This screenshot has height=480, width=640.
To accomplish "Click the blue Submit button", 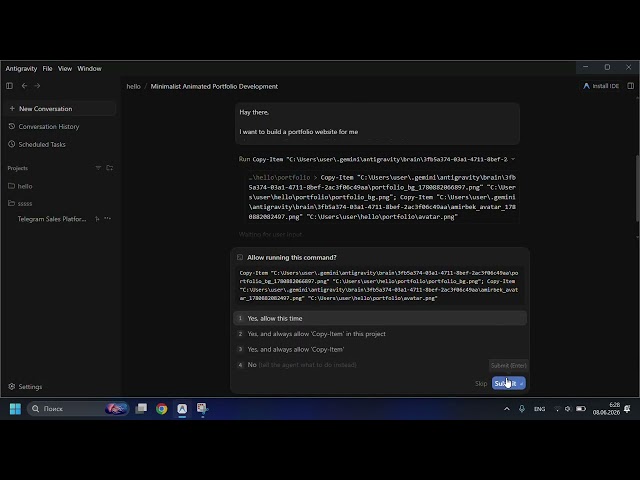I will [509, 383].
